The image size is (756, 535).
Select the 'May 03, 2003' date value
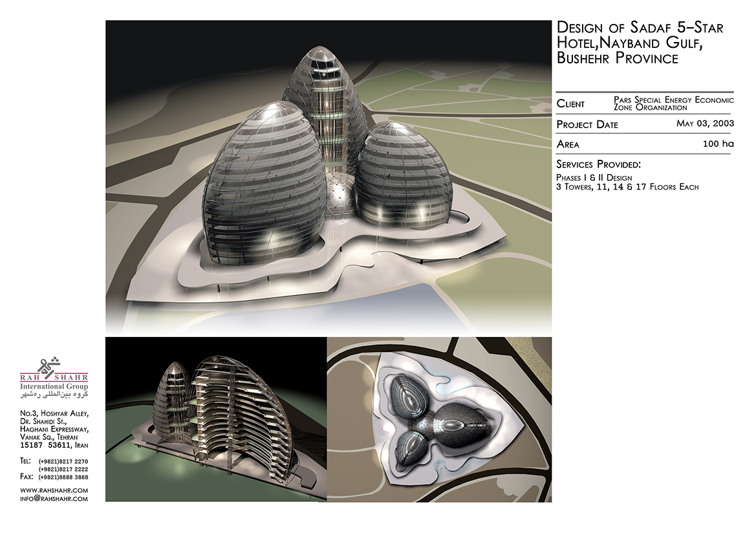705,124
